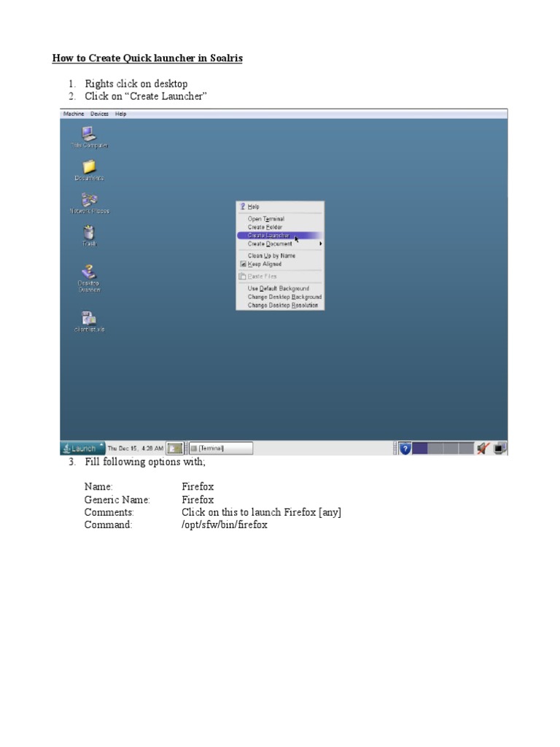
Task: Open the This Computer desktop icon
Action: click(89, 137)
